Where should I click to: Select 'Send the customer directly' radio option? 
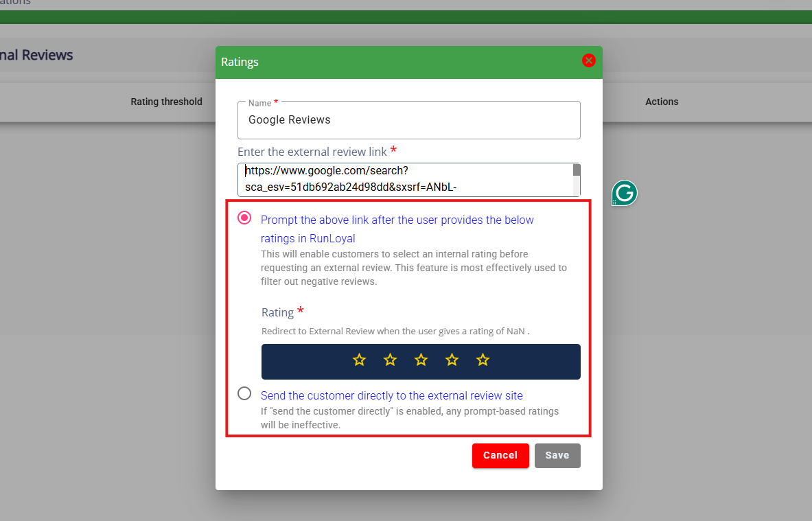tap(244, 393)
